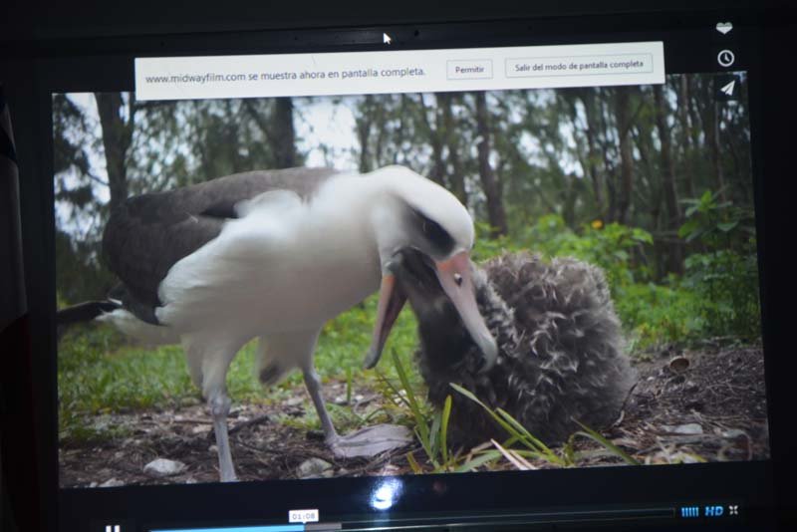The width and height of the screenshot is (797, 532).
Task: Adjust volume using the blue volume bars
Action: point(689,511)
